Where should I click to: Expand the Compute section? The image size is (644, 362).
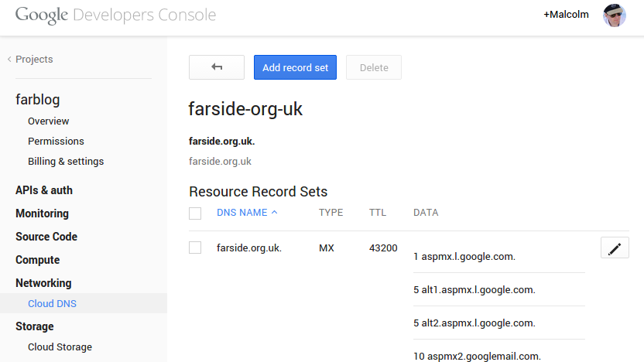[x=38, y=260]
